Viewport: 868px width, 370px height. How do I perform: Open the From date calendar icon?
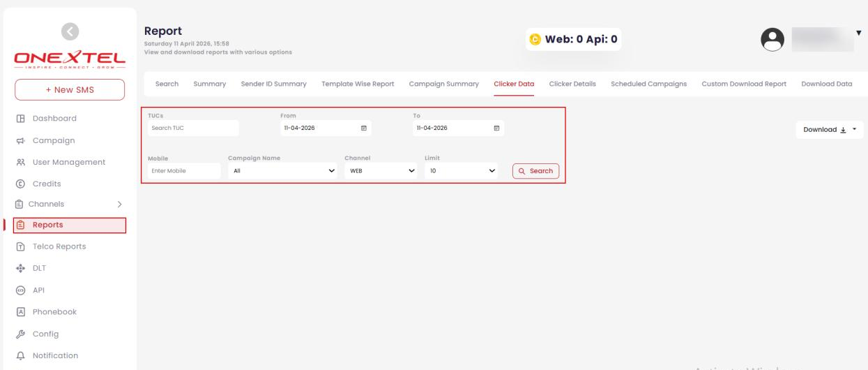363,128
